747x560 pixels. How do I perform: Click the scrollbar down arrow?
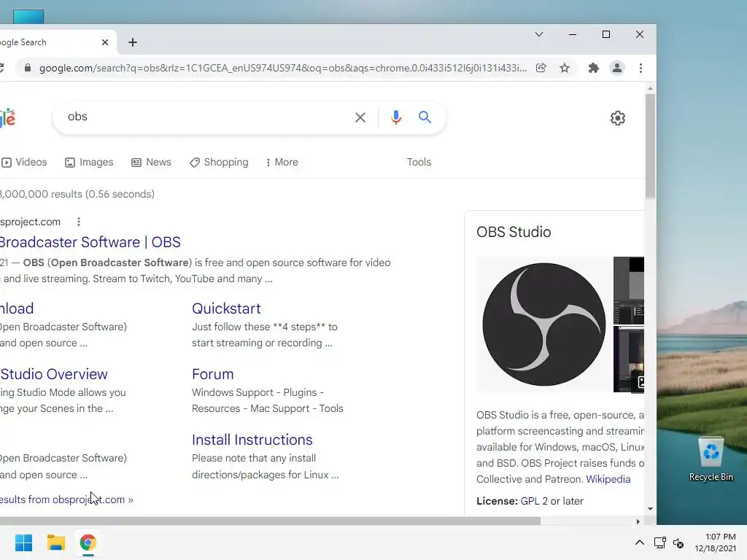point(650,509)
